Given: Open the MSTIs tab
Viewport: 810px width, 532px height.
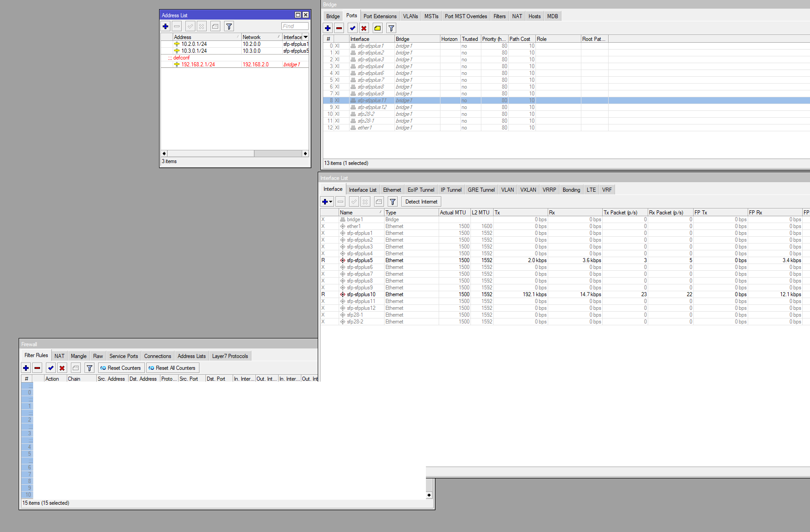Looking at the screenshot, I should [x=431, y=16].
